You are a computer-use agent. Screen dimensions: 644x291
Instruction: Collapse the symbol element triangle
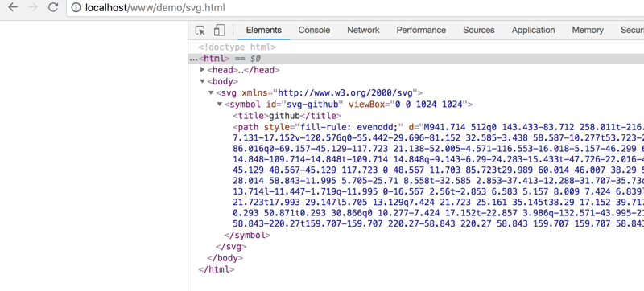coord(219,105)
